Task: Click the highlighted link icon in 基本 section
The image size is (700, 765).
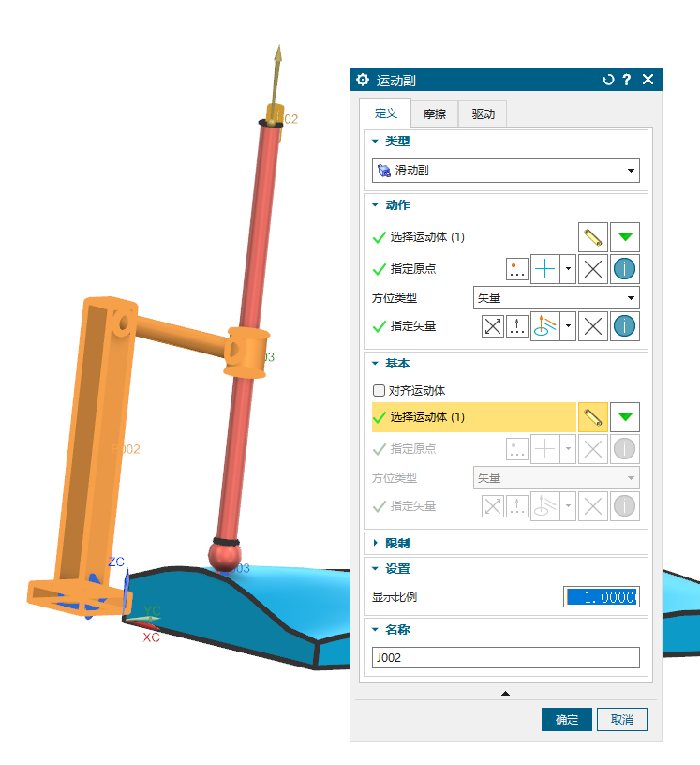Action: tap(591, 417)
